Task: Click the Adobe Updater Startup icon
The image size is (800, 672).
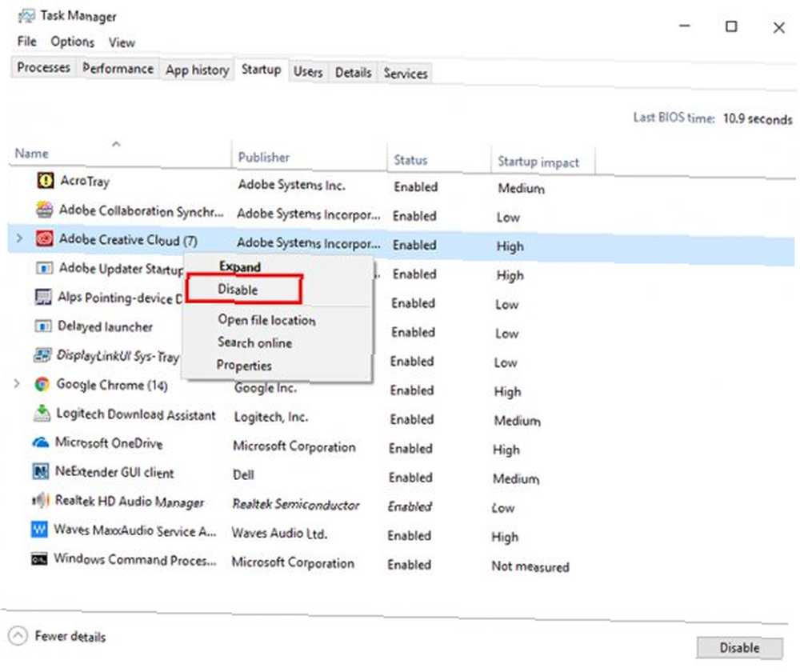Action: pyautogui.click(x=44, y=267)
